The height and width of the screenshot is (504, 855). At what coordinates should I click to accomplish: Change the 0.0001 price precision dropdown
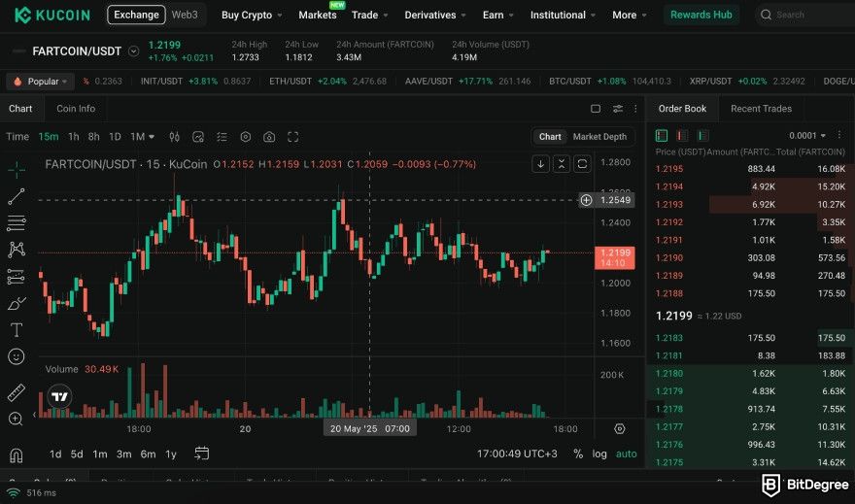click(x=807, y=135)
